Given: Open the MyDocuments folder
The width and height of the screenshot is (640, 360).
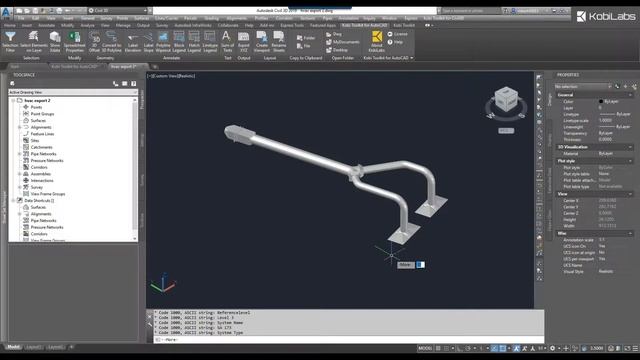Looking at the screenshot, I should (343, 42).
